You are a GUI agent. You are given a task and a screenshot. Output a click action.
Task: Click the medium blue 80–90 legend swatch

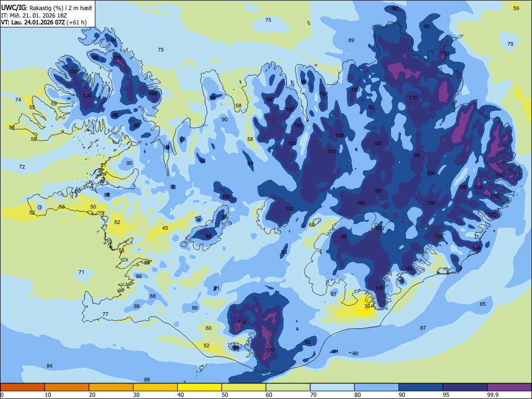pyautogui.click(x=377, y=387)
